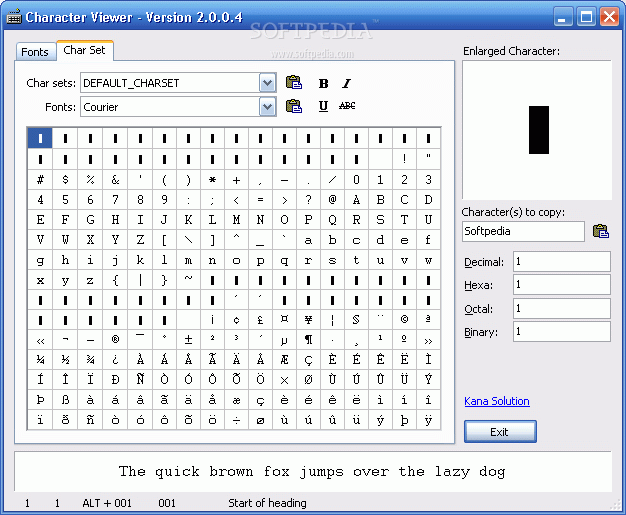Select the ¶ pilcrow symbol cell
626x515 pixels.
(x=308, y=340)
